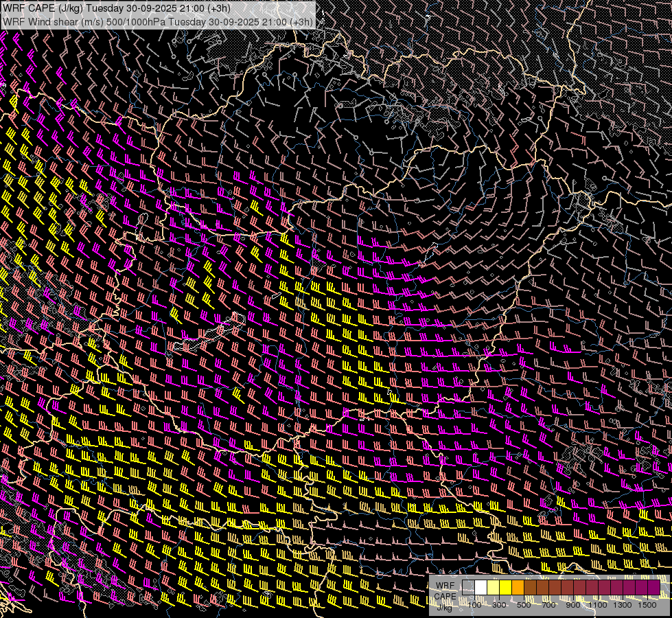Click the 100 value on legend scale

click(x=474, y=604)
